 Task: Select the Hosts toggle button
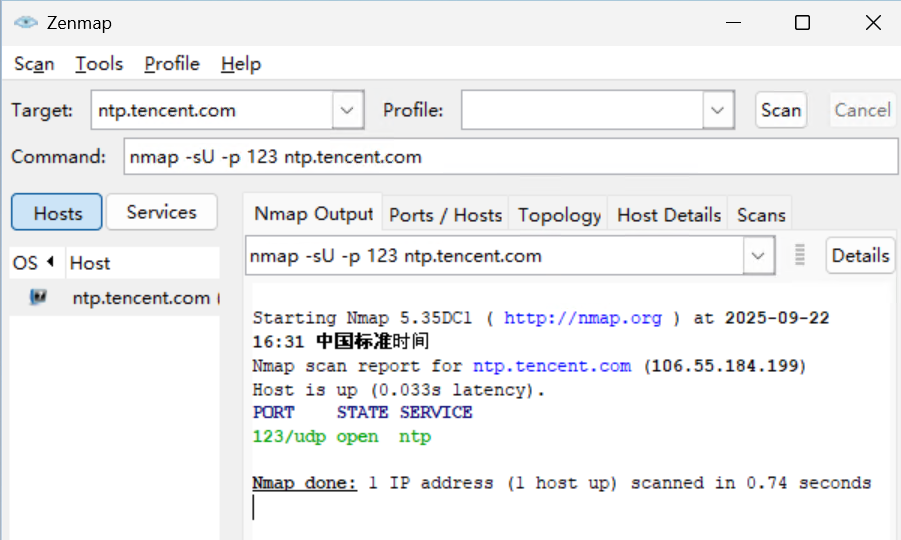point(57,213)
